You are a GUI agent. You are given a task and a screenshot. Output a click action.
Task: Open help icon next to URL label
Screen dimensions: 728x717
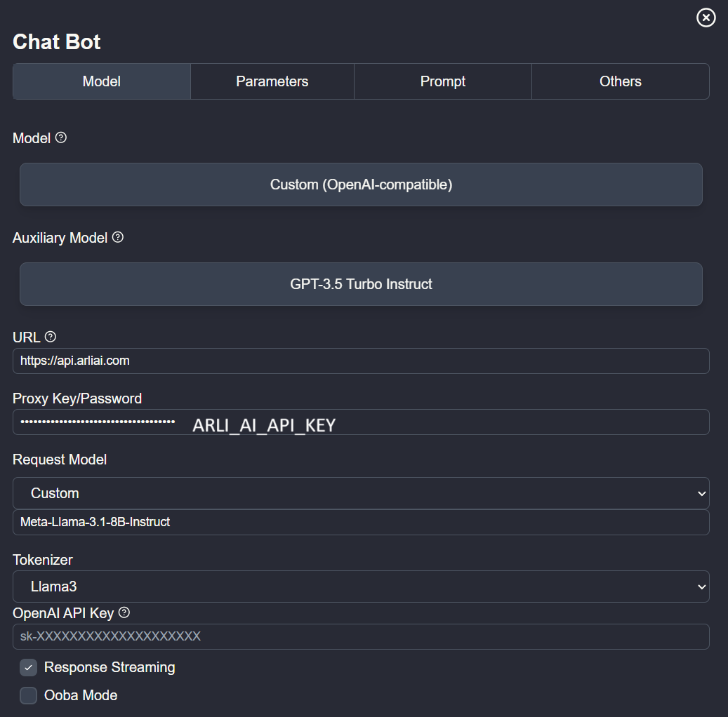(51, 337)
